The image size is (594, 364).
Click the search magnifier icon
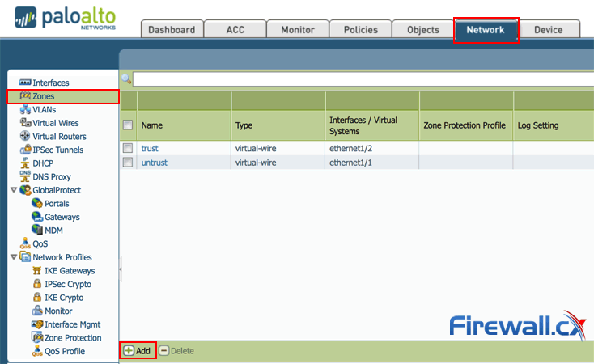tap(126, 79)
